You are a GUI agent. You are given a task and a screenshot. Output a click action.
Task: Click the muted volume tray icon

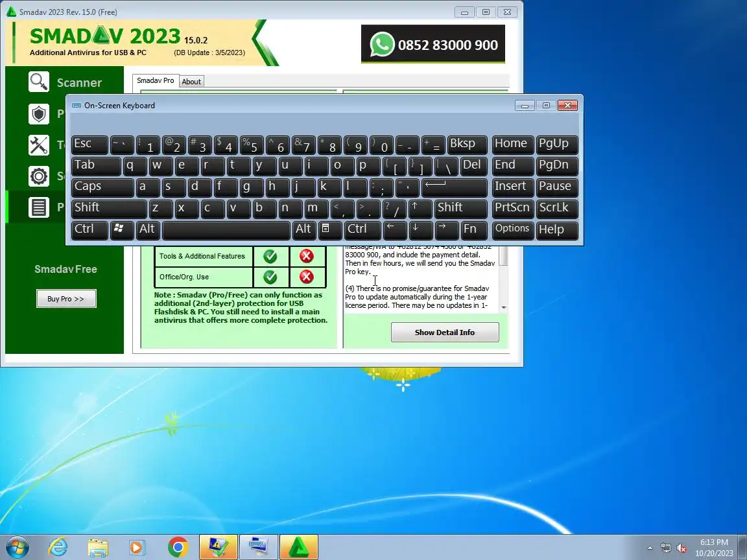pyautogui.click(x=682, y=548)
